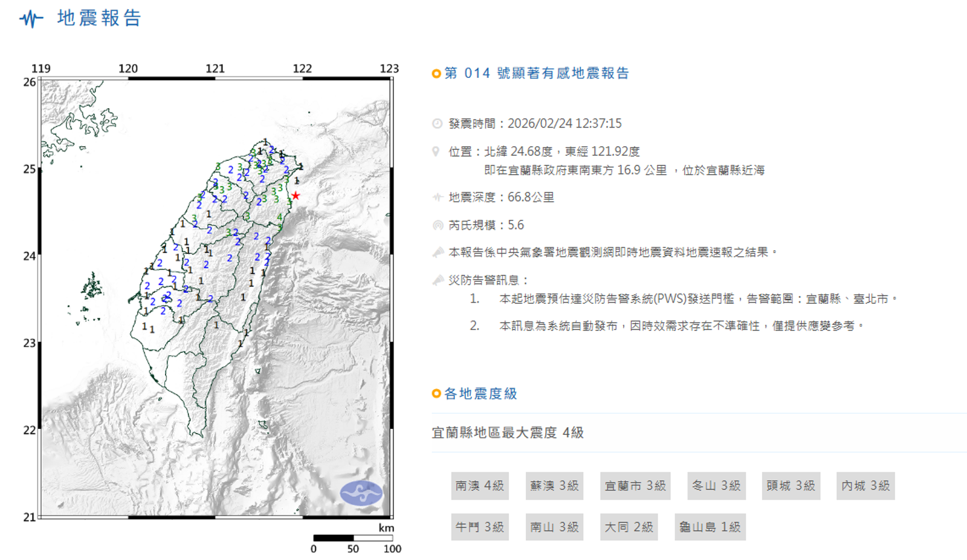Click the 龜山島 1級 intensity button
Viewport: 967px width, 560px height.
tap(710, 527)
